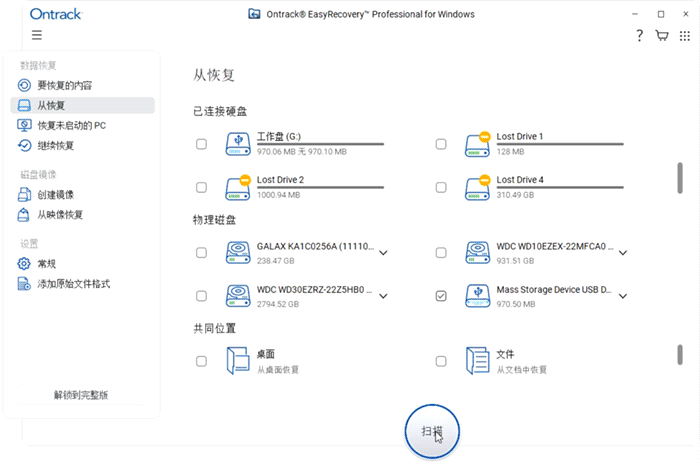Click the Lost Drive 2 drive icon
This screenshot has width=700, height=464.
pos(238,188)
